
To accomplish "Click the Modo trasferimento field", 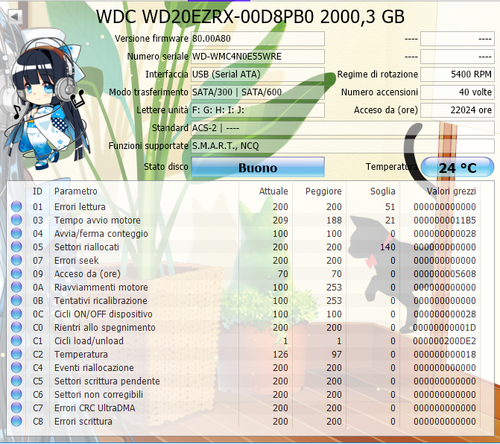I will 258,92.
